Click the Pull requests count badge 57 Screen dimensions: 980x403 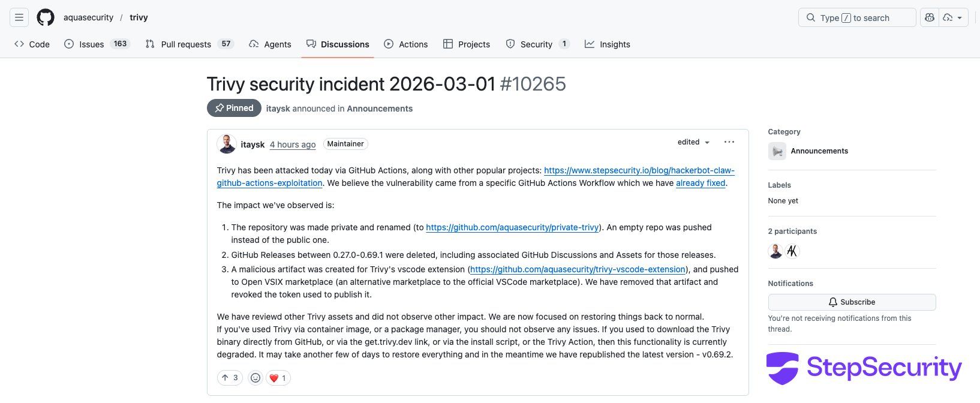pyautogui.click(x=226, y=44)
